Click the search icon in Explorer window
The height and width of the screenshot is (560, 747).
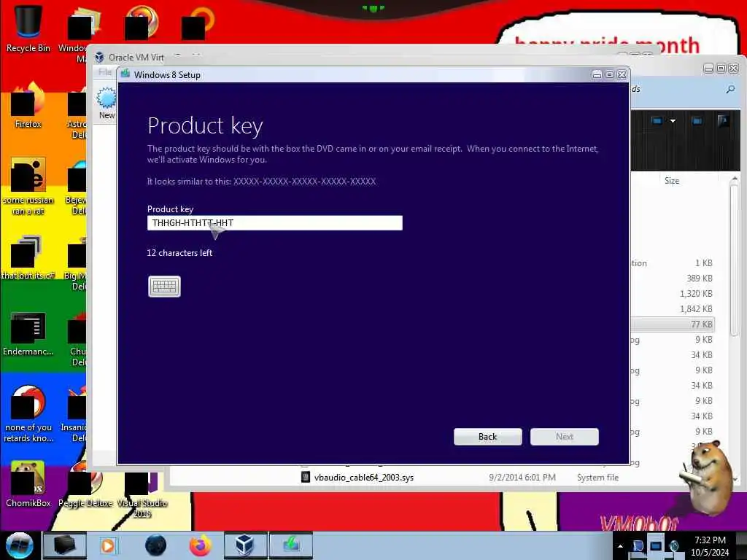click(x=729, y=89)
